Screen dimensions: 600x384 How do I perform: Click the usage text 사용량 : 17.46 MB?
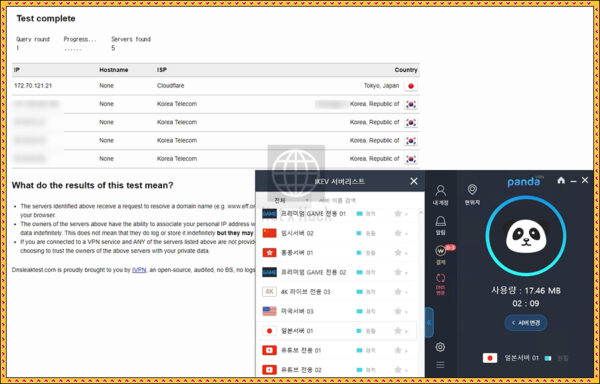526,291
